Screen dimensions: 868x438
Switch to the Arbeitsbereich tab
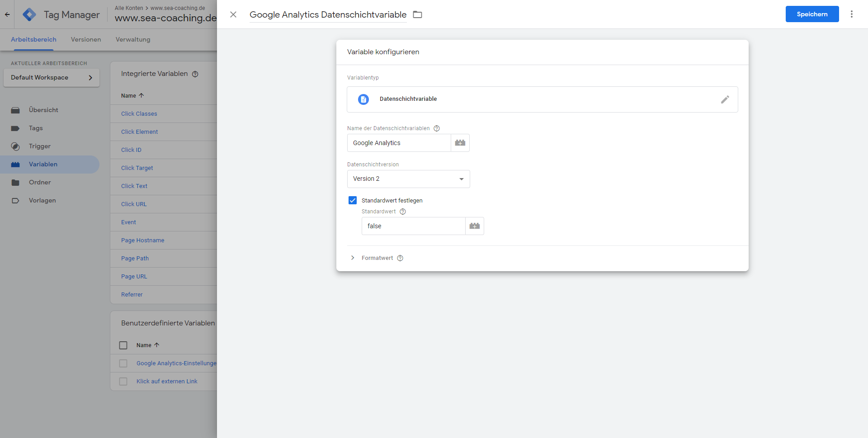pyautogui.click(x=33, y=40)
